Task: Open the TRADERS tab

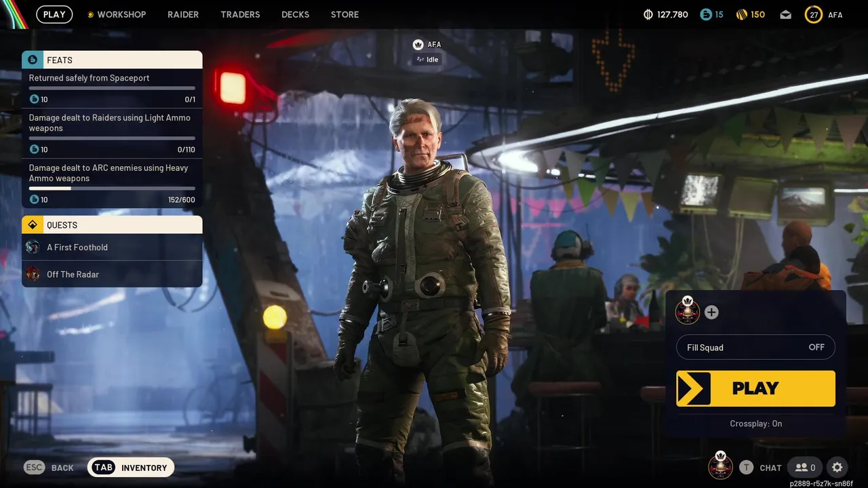Action: (x=240, y=14)
